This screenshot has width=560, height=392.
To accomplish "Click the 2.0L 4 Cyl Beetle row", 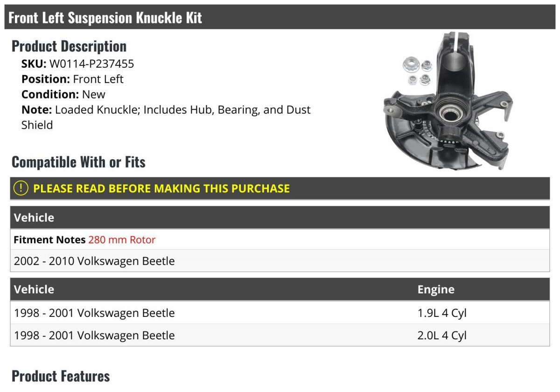I will pyautogui.click(x=280, y=335).
